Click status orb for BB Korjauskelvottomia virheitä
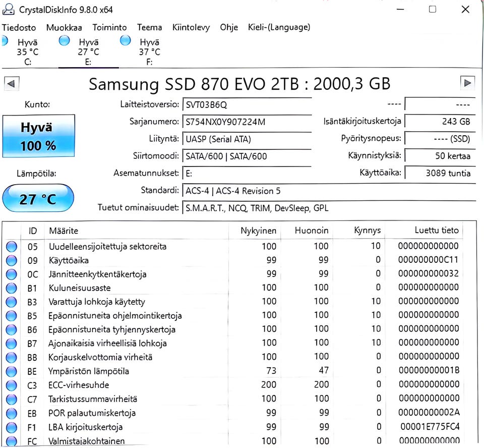This screenshot has height=448, width=484. 12,358
